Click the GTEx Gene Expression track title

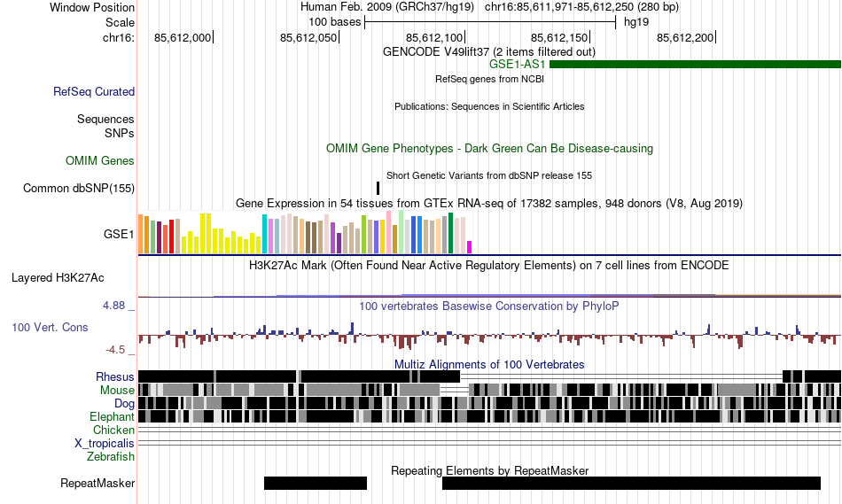pos(489,204)
